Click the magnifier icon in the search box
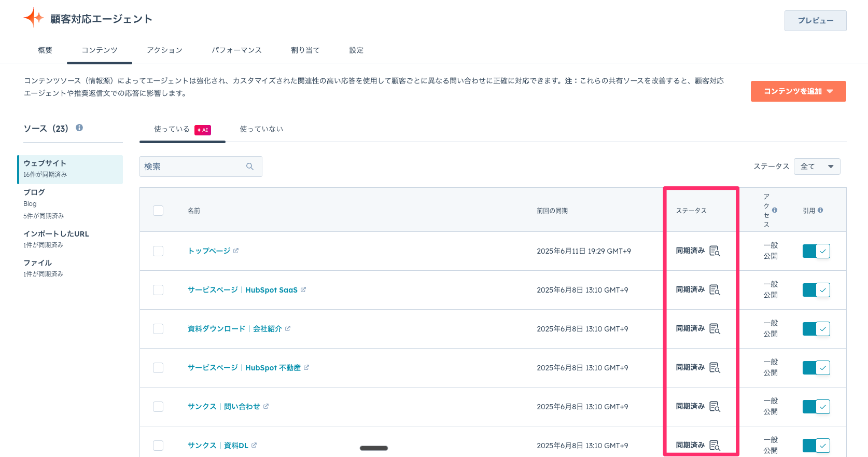This screenshot has width=868, height=457. coord(250,167)
